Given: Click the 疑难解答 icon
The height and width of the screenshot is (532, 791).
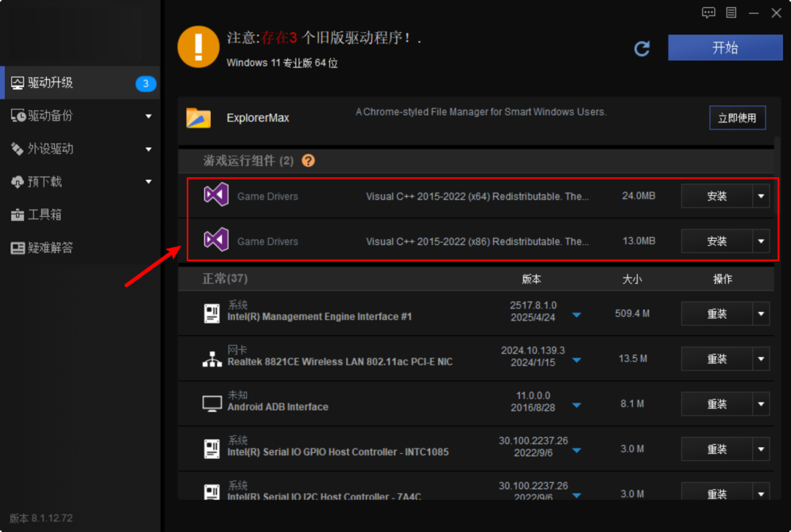Looking at the screenshot, I should point(18,247).
